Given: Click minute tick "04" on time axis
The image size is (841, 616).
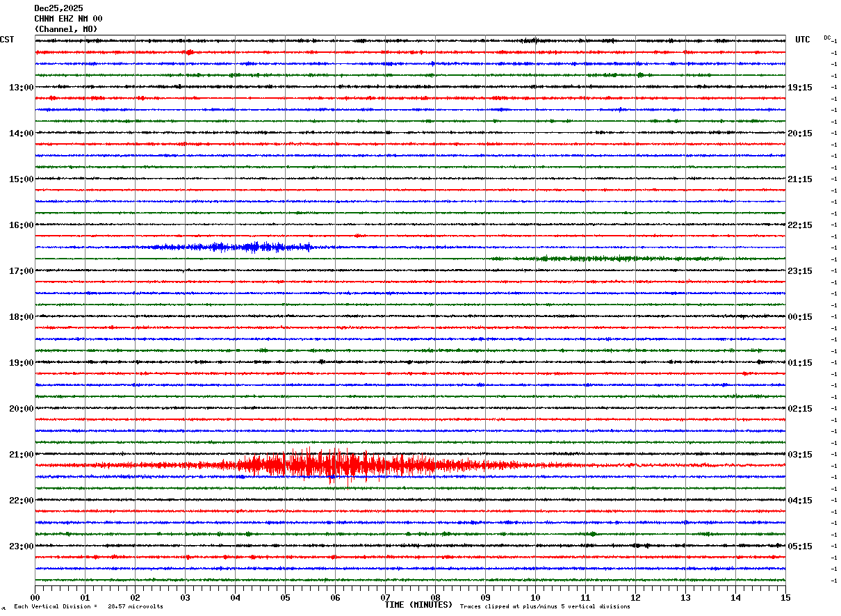Looking at the screenshot, I should (x=235, y=597).
